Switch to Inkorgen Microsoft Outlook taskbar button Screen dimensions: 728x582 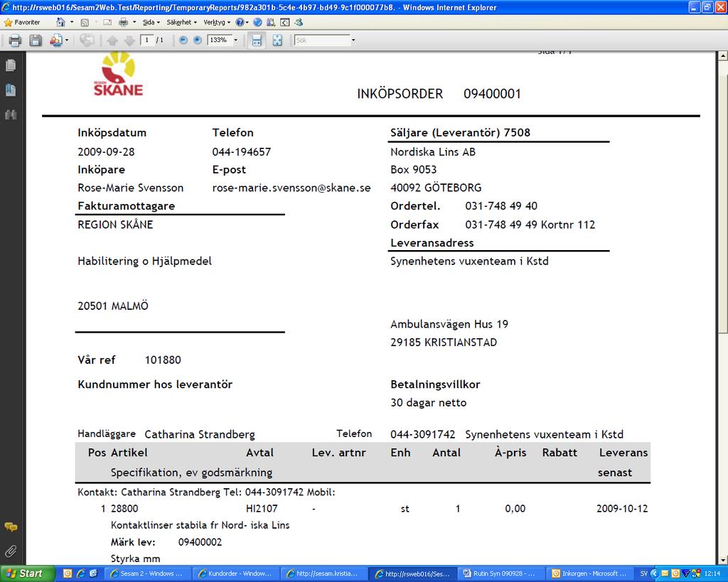click(588, 573)
